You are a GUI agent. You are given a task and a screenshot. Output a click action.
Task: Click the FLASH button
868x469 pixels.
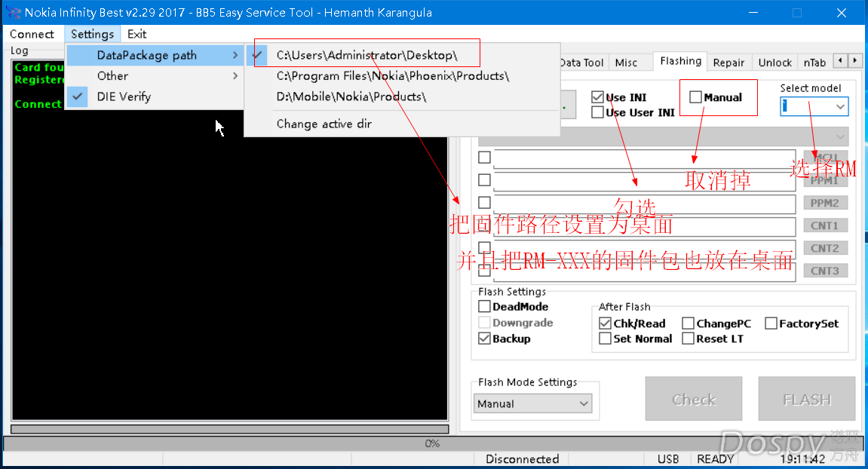click(x=807, y=399)
